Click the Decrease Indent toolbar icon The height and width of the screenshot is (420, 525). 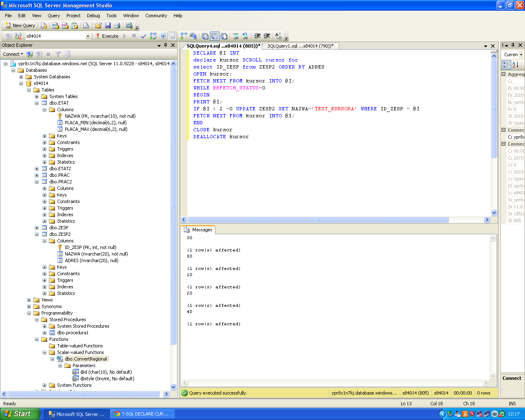point(257,36)
